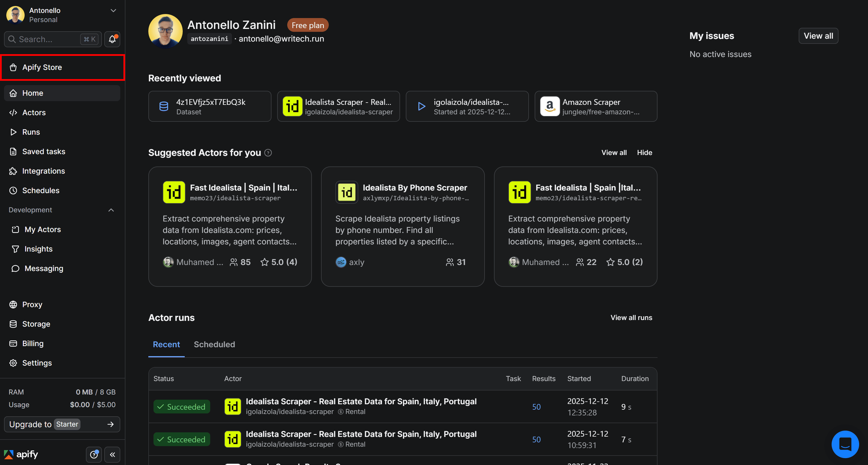868x465 pixels.
Task: Switch to the Scheduled runs tab
Action: tap(214, 344)
